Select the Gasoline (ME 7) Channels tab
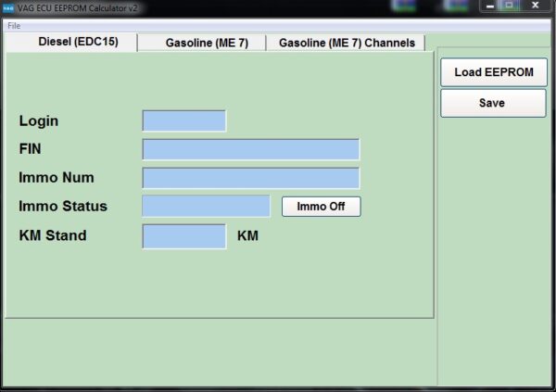 (x=346, y=43)
